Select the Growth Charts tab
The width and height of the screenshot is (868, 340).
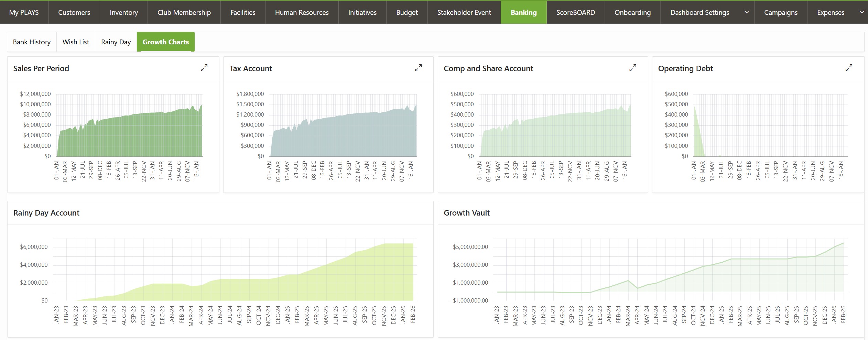[166, 42]
